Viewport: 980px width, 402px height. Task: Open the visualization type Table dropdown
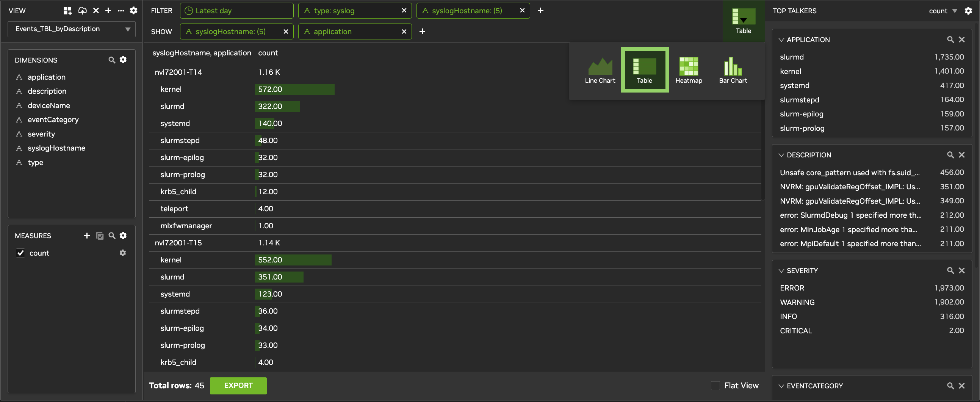[x=744, y=21]
